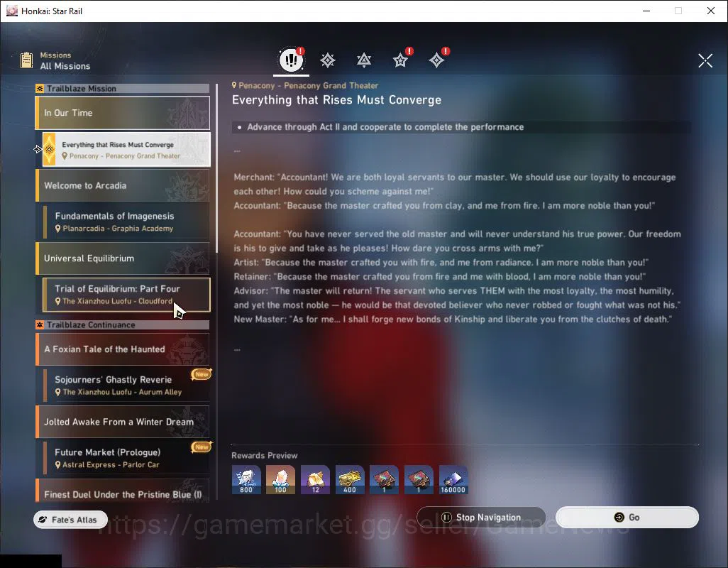Click the pause icon in Stop Navigation
Image resolution: width=728 pixels, height=568 pixels.
(446, 517)
